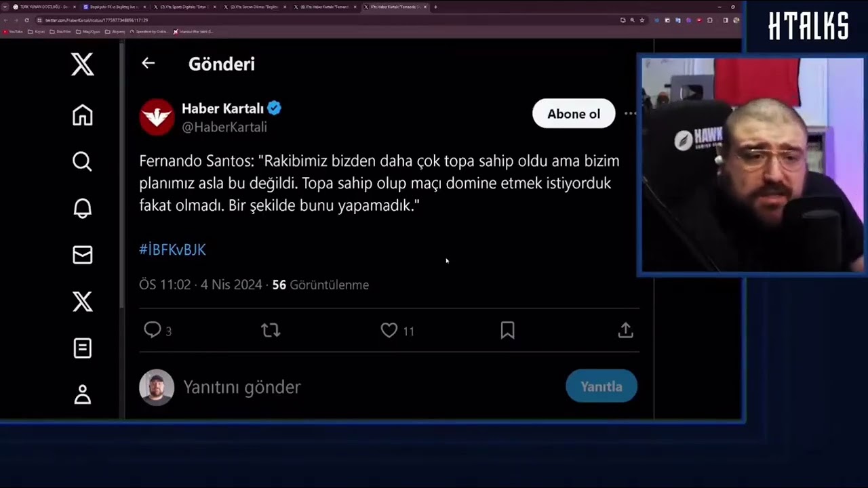Open the YouTube bookmark
The height and width of the screenshot is (488, 868).
13,32
